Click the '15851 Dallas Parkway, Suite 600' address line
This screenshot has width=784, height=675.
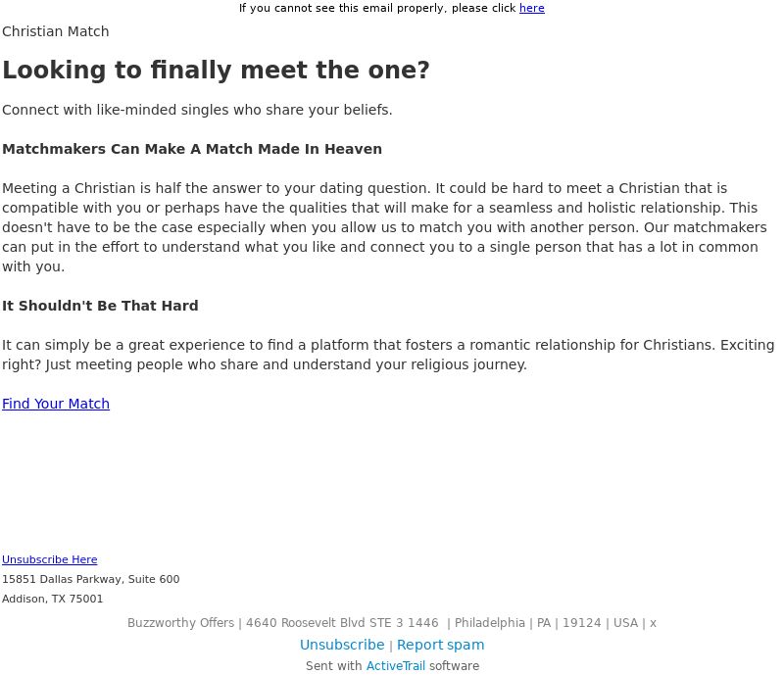[90, 579]
